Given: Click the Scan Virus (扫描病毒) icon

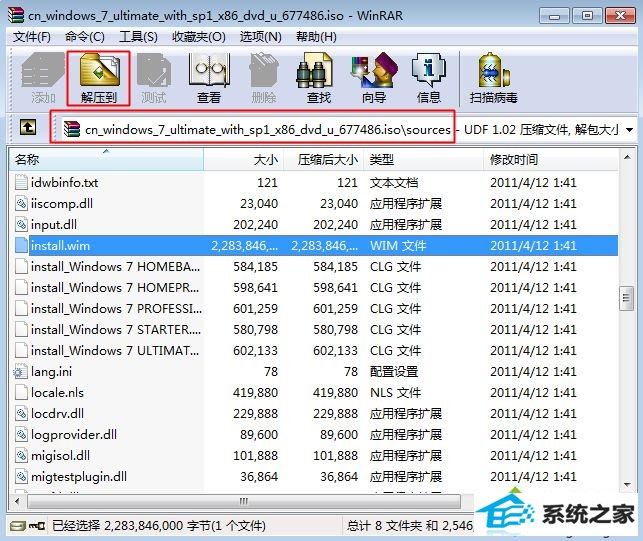Looking at the screenshot, I should (x=494, y=71).
